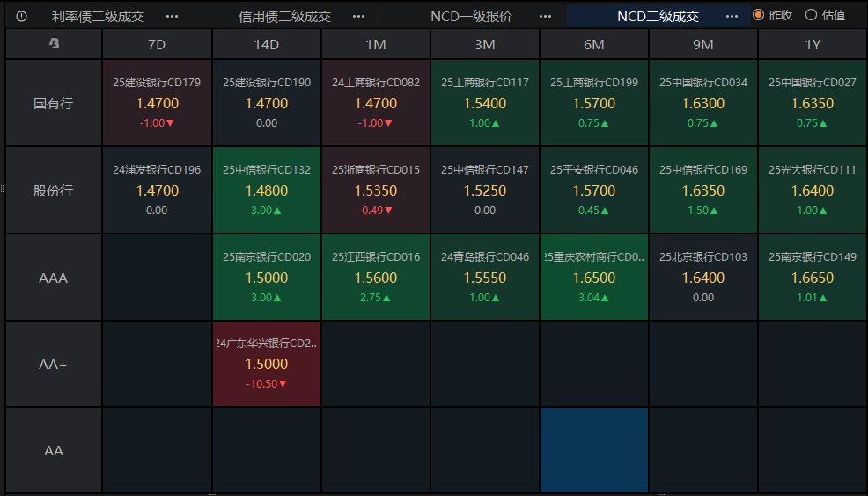Switch to the 利率债二级成交 tab
The width and height of the screenshot is (868, 496).
tap(98, 16)
